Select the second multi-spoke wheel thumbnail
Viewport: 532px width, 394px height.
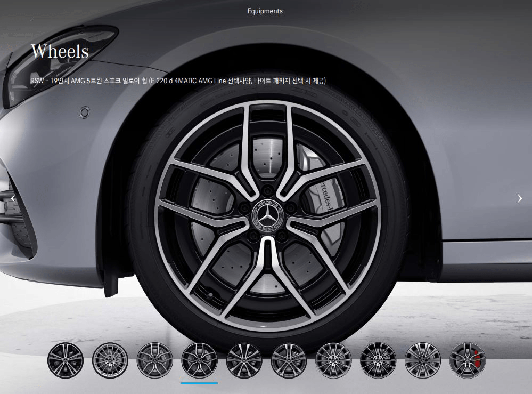110,360
